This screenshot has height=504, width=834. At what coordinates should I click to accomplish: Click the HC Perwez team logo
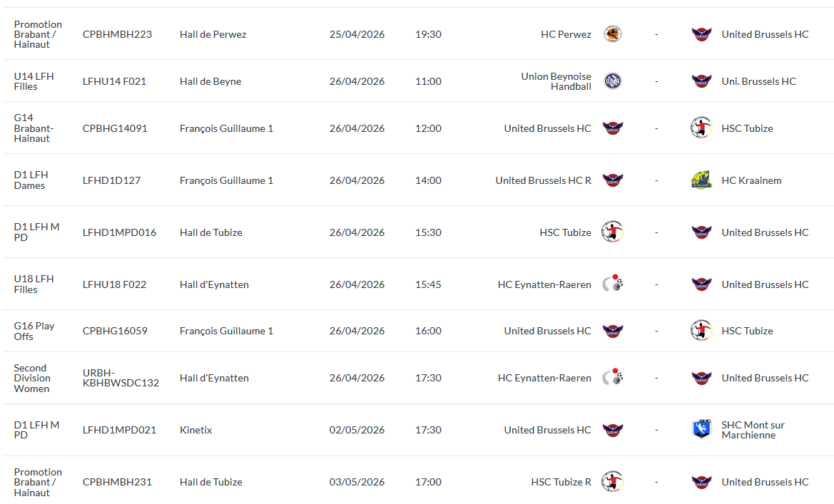[612, 34]
